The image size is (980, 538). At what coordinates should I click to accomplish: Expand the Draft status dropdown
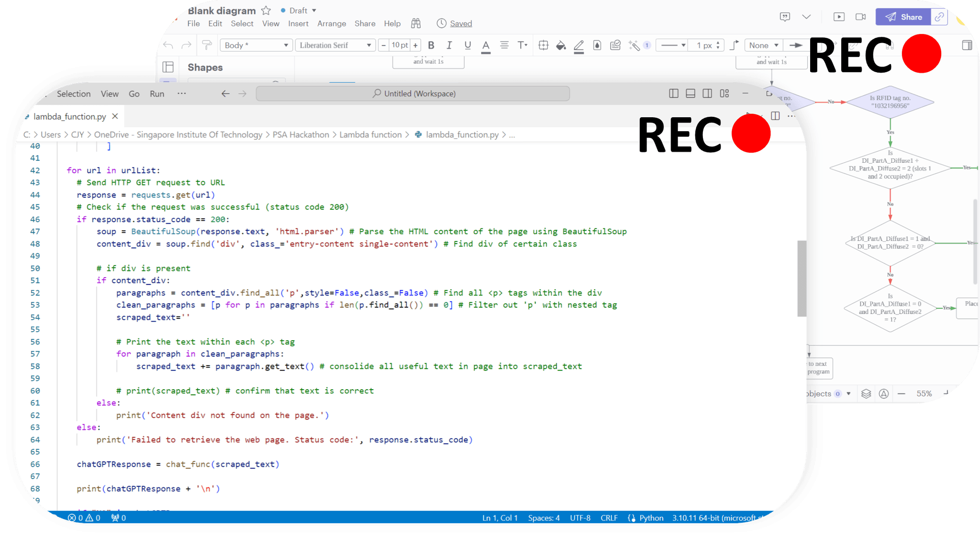pos(299,11)
